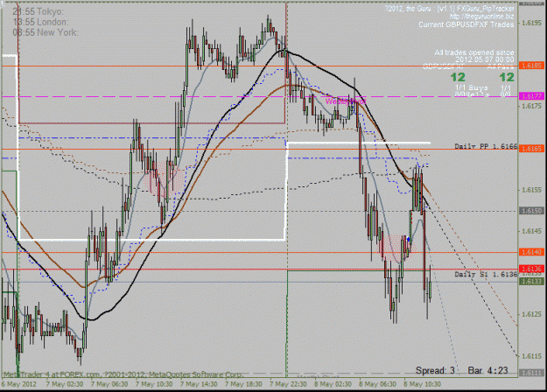This screenshot has height=392, width=547.
Task: Click 'Current GBPUSDFXF Trades' heading
Action: (x=466, y=24)
